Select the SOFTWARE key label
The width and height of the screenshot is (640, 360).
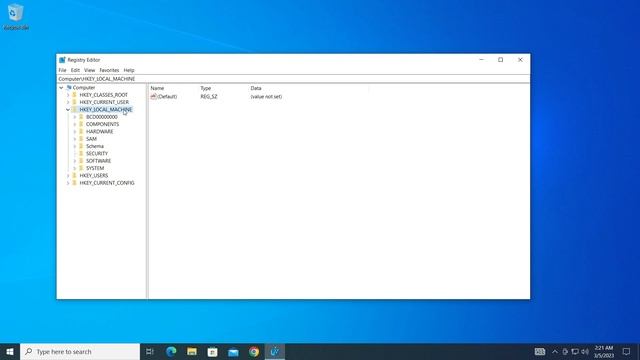pos(98,161)
